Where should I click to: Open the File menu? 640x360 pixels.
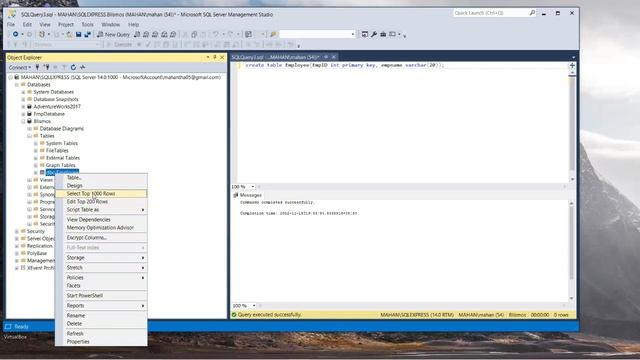[x=11, y=24]
